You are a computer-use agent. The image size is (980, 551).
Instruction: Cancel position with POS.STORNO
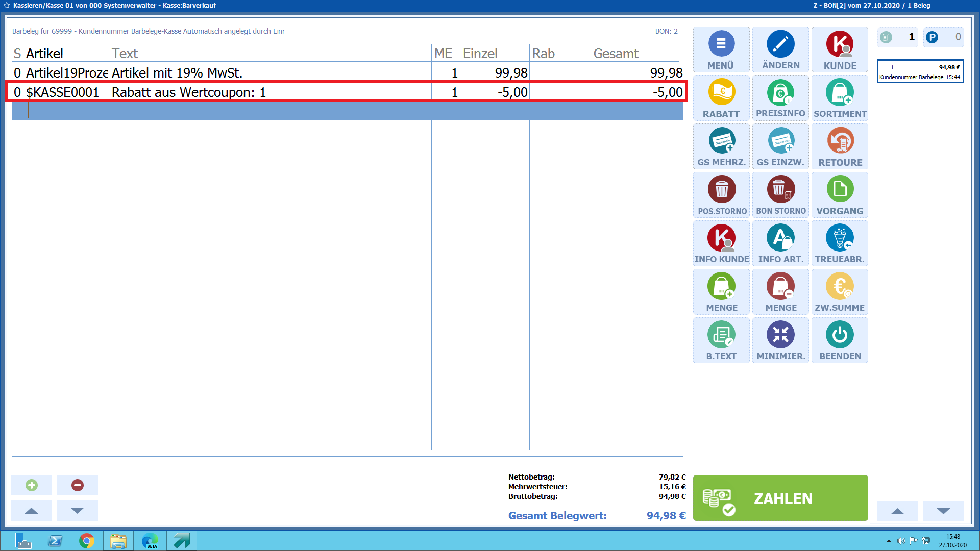tap(721, 195)
